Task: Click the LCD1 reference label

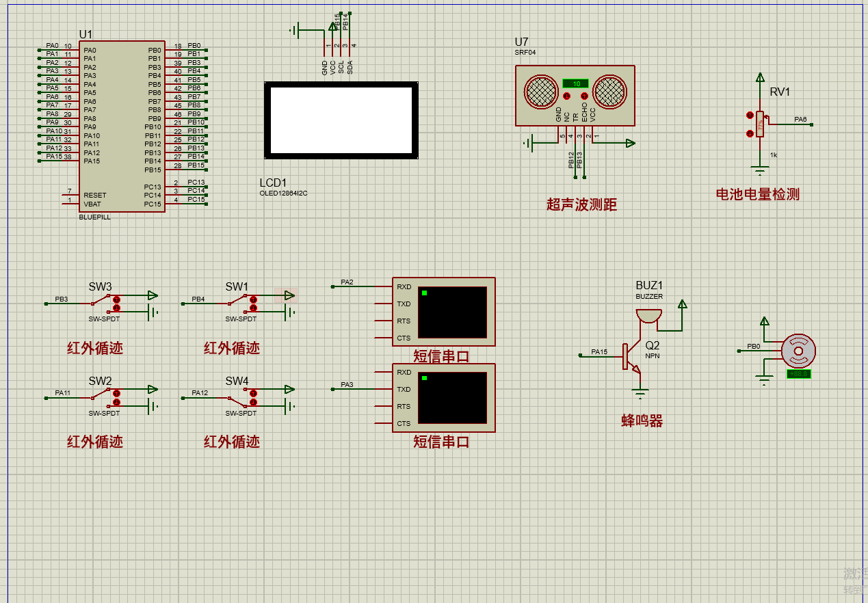Action: [274, 183]
